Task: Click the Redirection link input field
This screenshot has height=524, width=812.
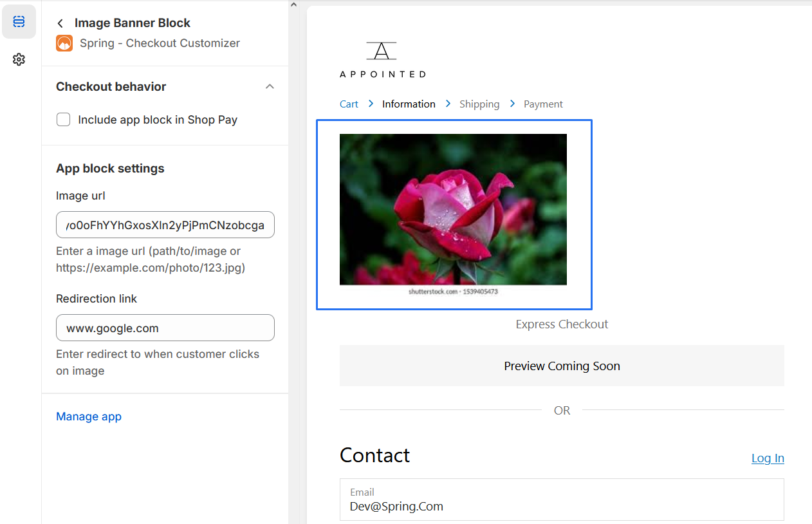Action: 165,328
